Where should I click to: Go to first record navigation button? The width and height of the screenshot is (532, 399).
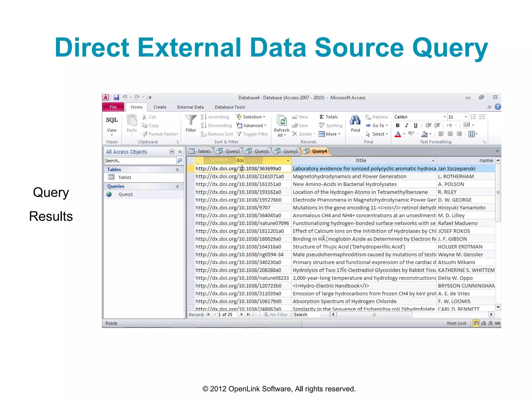208,315
